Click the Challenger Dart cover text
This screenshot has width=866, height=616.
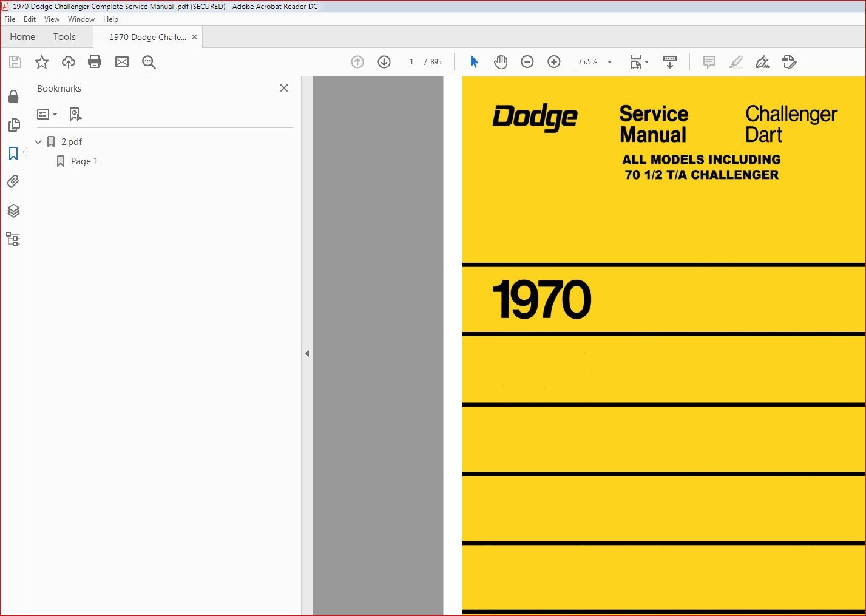tap(791, 124)
